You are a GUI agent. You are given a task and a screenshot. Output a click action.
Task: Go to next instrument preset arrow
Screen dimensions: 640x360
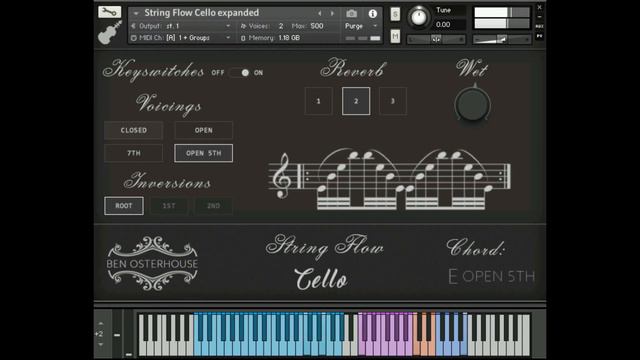pos(332,13)
